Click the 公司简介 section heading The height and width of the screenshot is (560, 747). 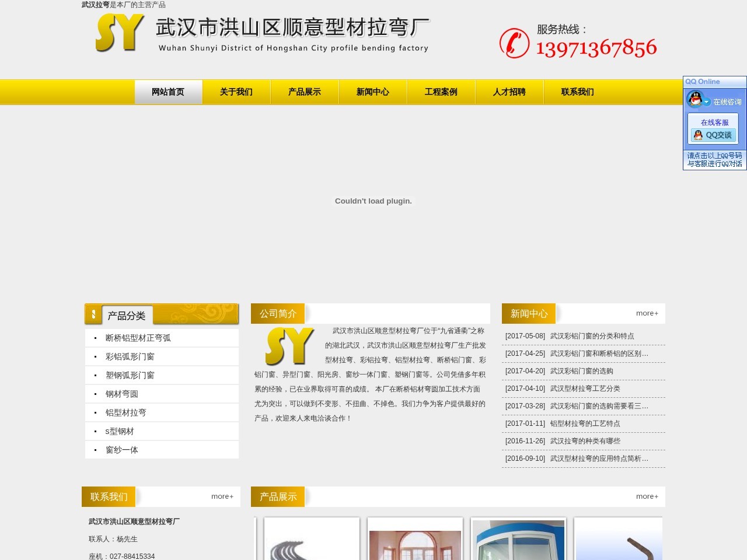coord(278,313)
